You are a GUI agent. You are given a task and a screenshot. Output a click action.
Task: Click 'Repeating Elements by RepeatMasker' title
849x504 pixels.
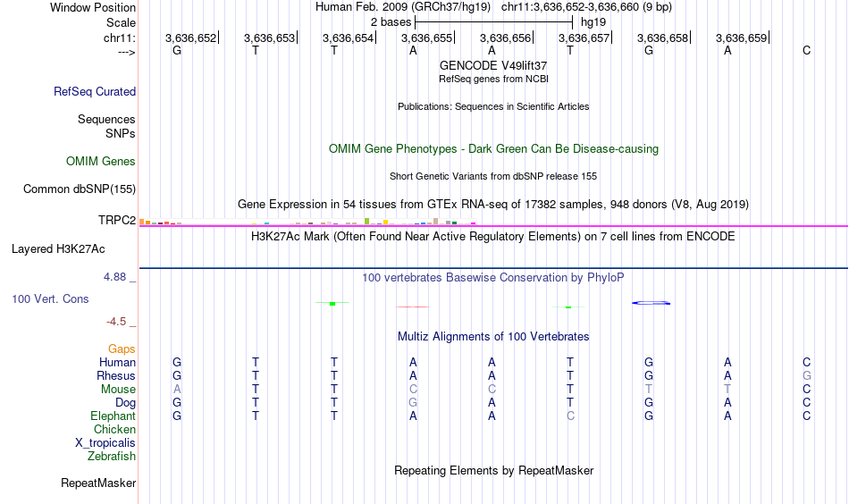[x=494, y=470]
